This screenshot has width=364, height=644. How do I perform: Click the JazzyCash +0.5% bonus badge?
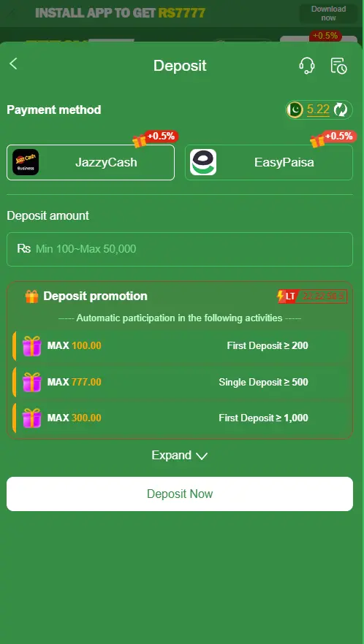tap(162, 136)
